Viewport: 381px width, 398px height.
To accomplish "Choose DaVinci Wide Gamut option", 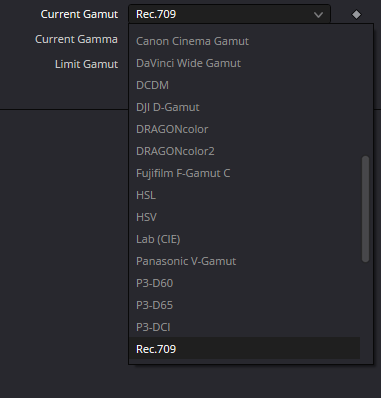I will [x=244, y=63].
